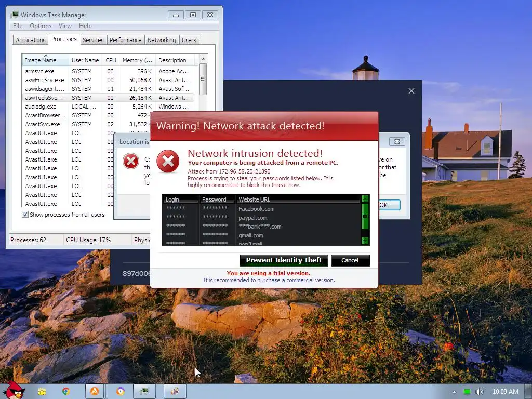This screenshot has width=532, height=399.
Task: Click the gmail.com entry in password list
Action: point(250,235)
